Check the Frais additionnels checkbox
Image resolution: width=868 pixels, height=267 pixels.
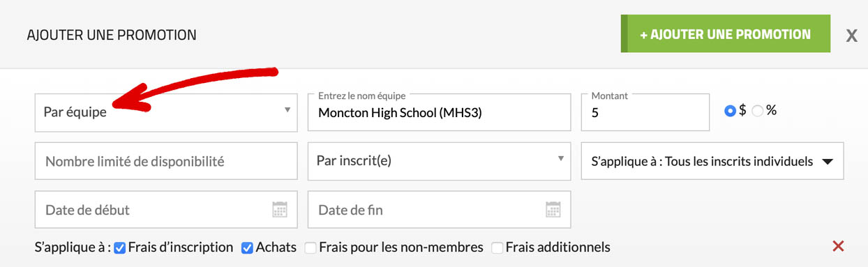tap(497, 247)
